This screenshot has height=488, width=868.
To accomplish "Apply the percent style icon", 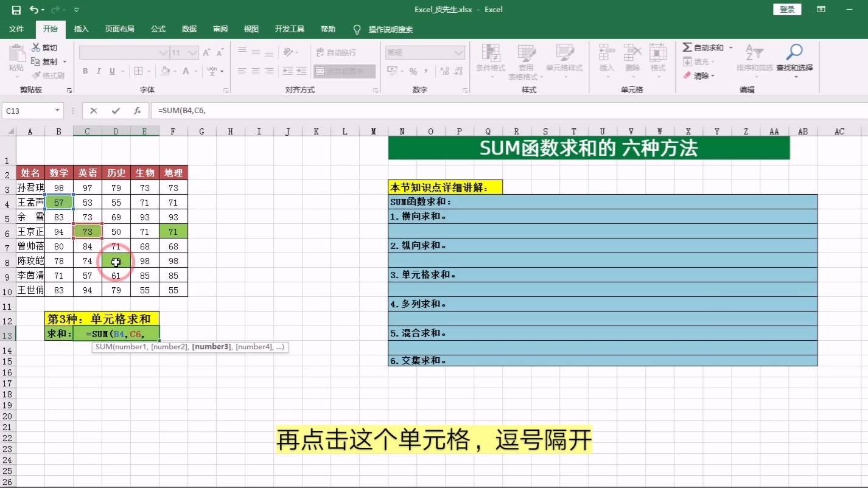I will (413, 71).
